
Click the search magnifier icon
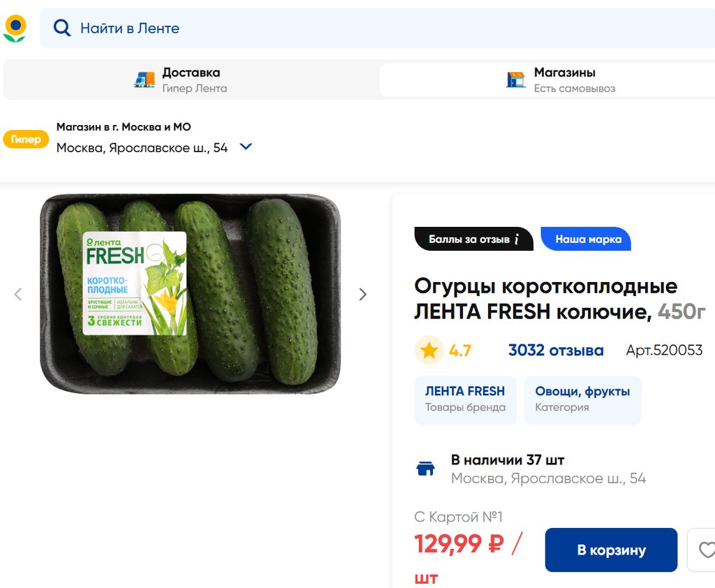(x=62, y=28)
